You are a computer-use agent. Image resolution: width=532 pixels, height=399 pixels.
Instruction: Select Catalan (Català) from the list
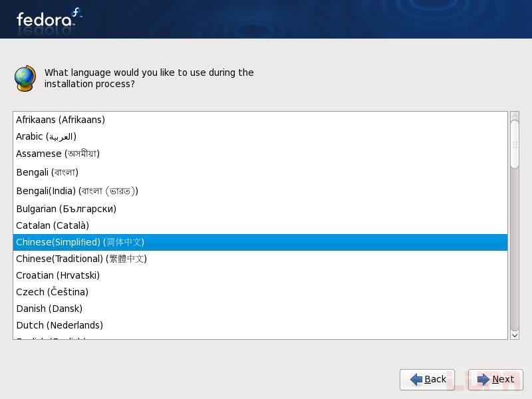(260, 225)
